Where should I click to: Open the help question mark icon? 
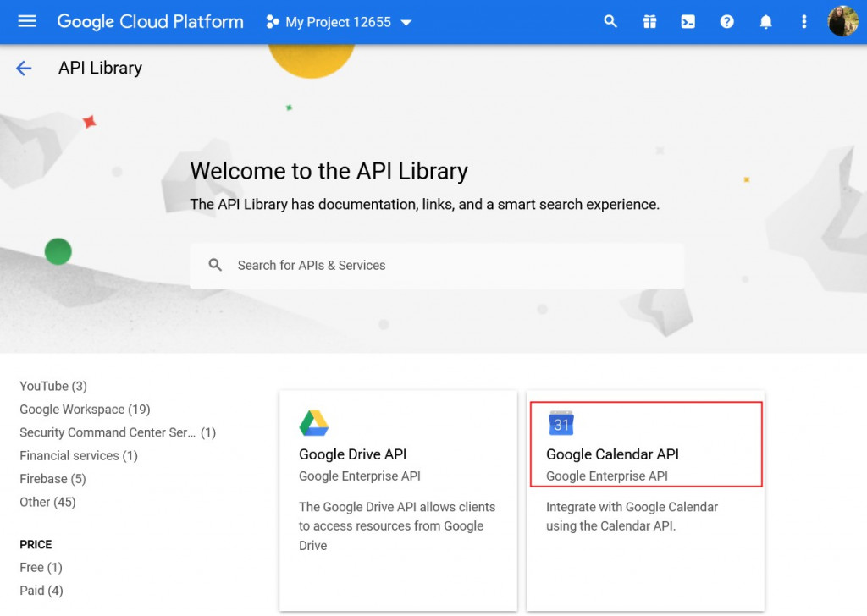(x=726, y=21)
